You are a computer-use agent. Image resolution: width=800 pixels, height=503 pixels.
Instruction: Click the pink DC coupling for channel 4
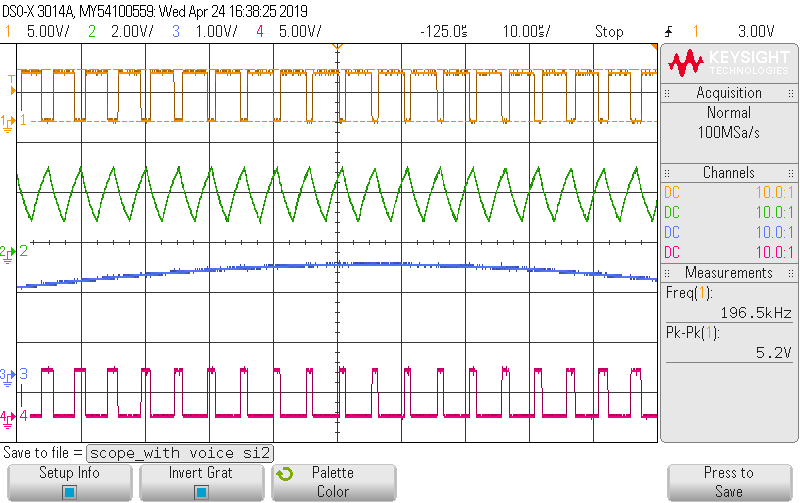[672, 252]
